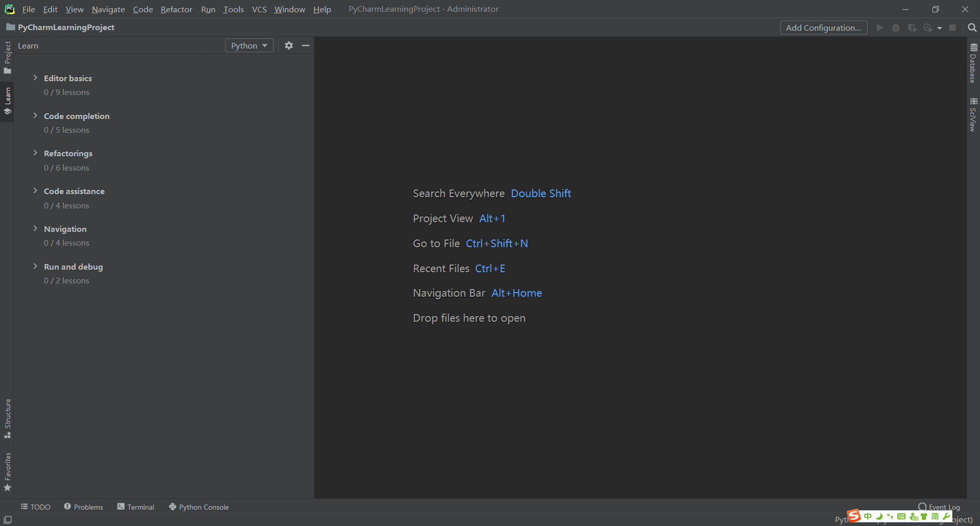Click the 'Code completion' module title
Screen dimensions: 980x526
point(77,116)
